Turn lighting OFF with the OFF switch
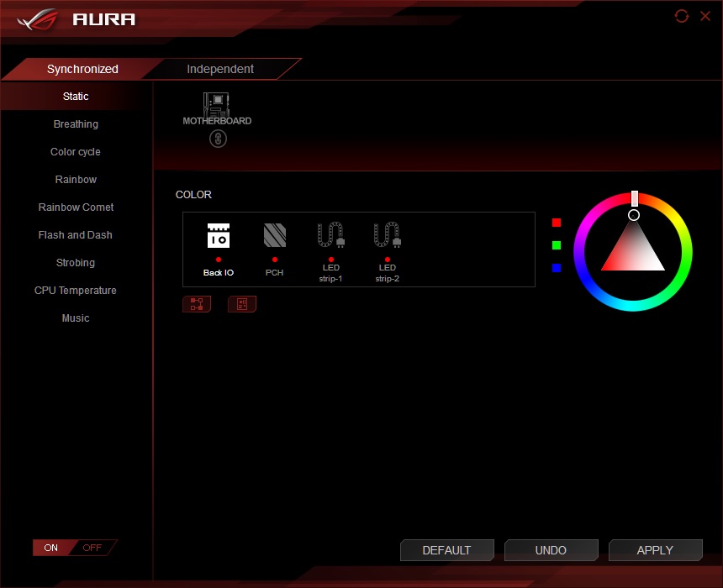 click(x=92, y=548)
